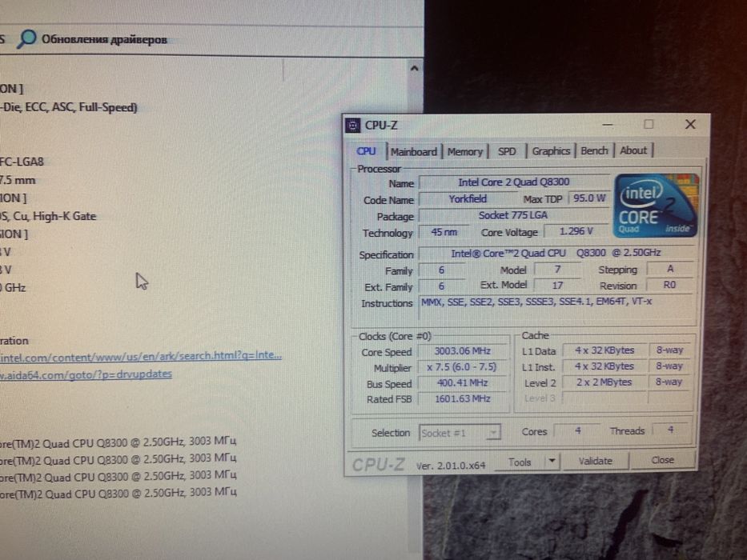The height and width of the screenshot is (560, 747).
Task: Click Обновления драйверов in AIDA64 toolbar
Action: pos(104,39)
